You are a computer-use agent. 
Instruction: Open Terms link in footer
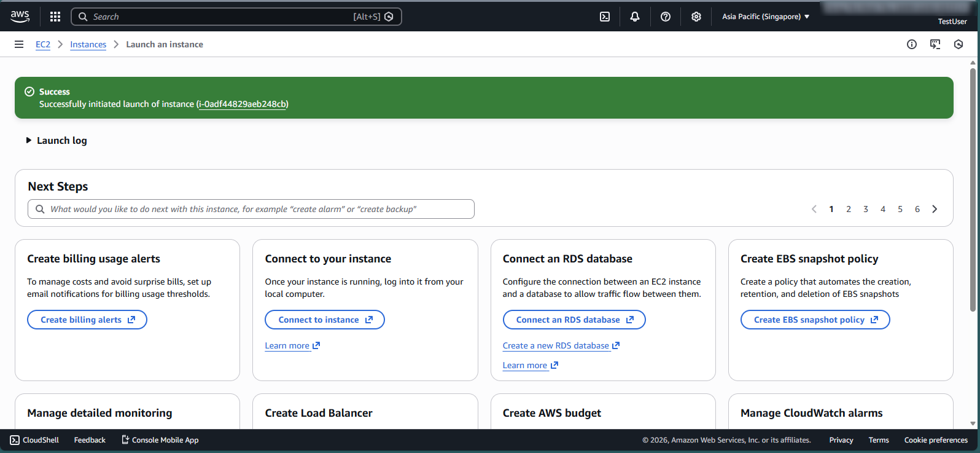(x=879, y=440)
